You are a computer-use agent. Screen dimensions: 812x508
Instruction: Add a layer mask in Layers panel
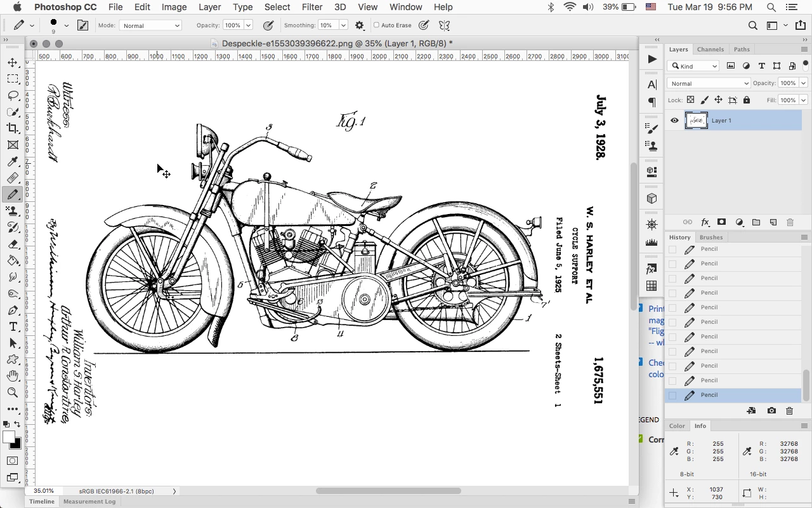click(x=721, y=222)
